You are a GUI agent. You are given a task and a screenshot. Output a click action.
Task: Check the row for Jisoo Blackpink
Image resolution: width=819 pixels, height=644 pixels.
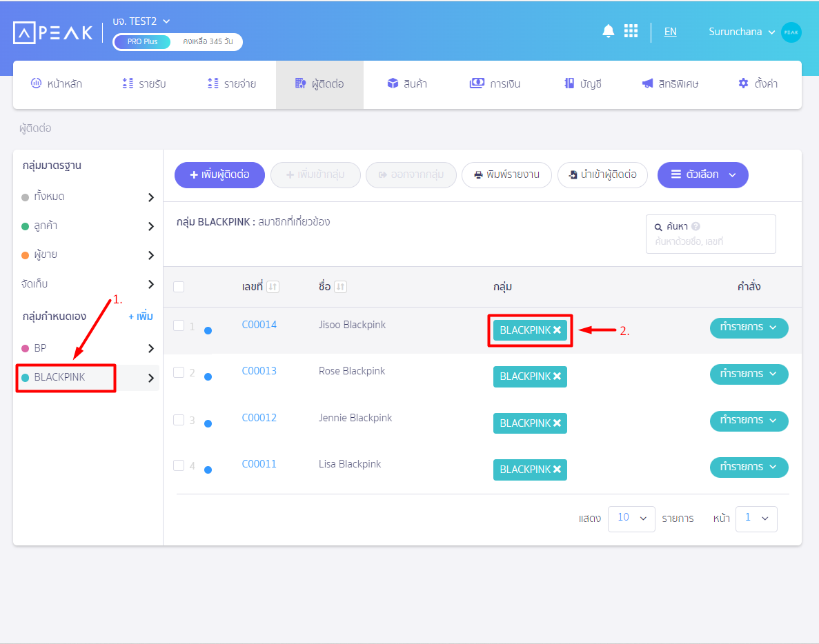(x=179, y=325)
